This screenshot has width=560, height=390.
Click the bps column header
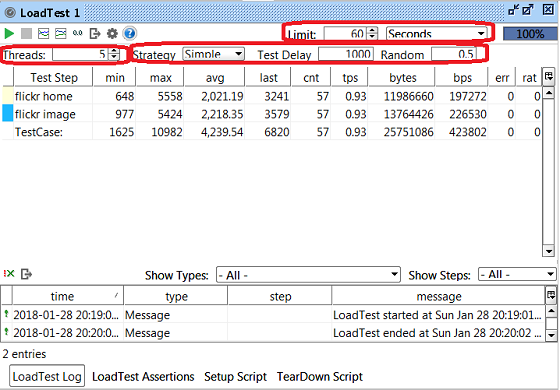pos(462,78)
